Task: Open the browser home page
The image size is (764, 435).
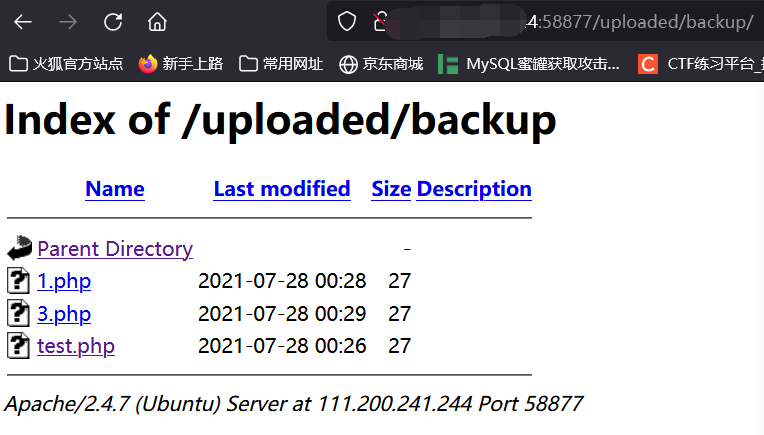Action: (x=157, y=22)
